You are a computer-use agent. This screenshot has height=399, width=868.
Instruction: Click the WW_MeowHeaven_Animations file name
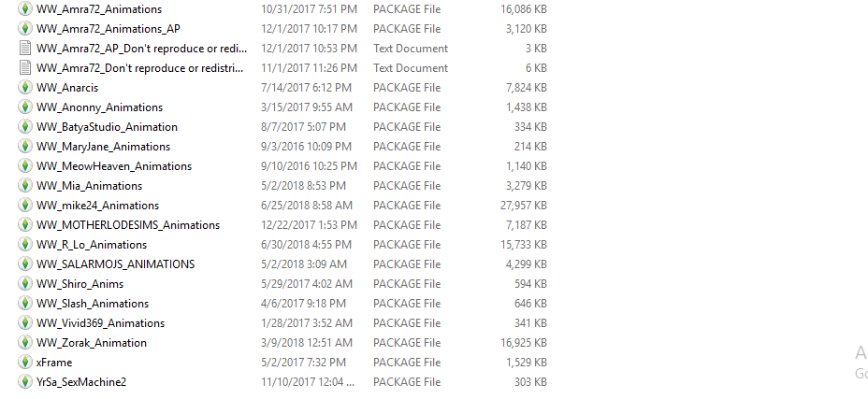(114, 166)
